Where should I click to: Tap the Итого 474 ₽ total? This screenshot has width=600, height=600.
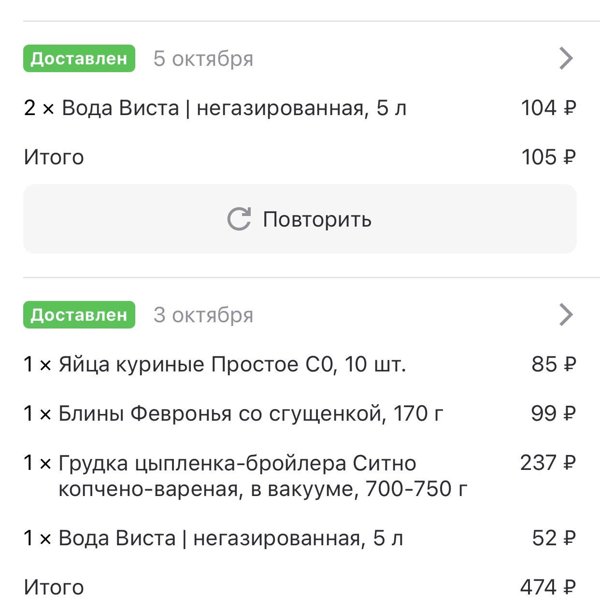tap(300, 587)
